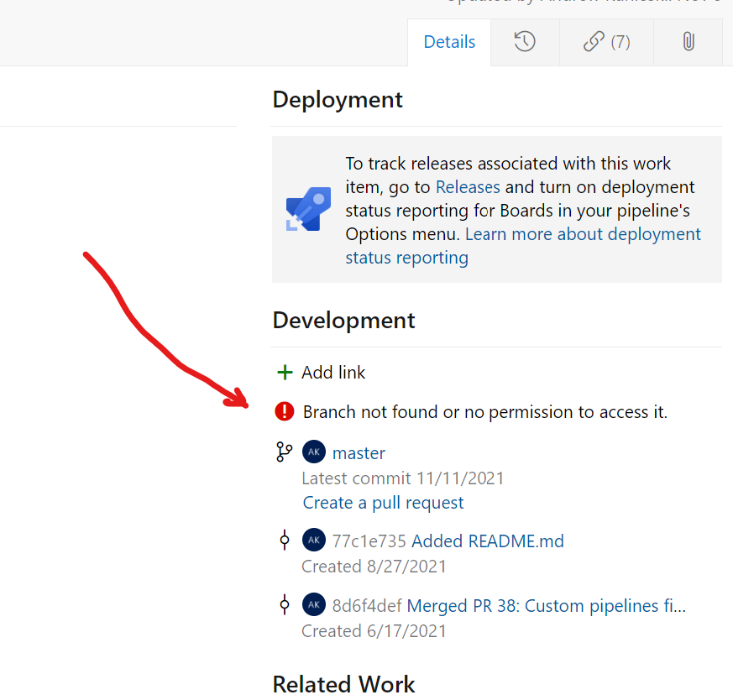Screen dimensions: 733x700
Task: Click the red error exclamation icon
Action: pyautogui.click(x=285, y=411)
